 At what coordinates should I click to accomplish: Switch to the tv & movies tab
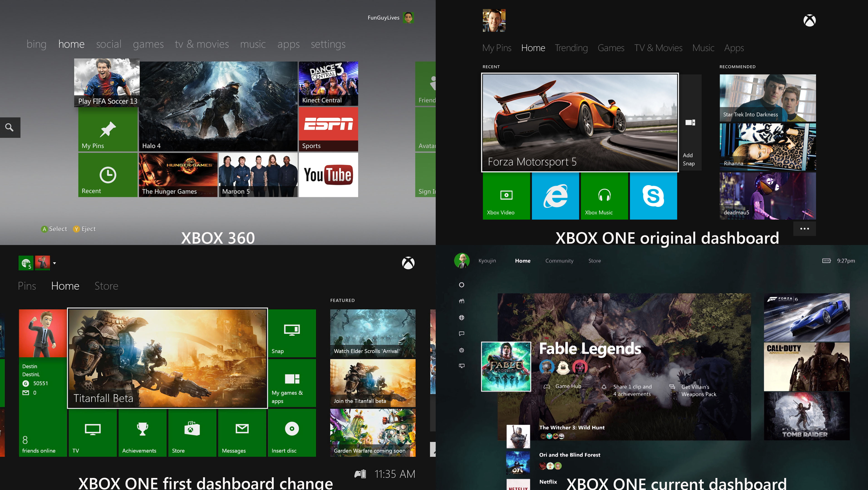202,44
